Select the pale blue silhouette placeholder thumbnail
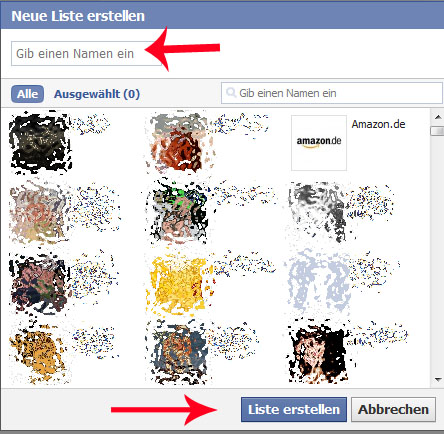This screenshot has width=444, height=434. click(x=318, y=283)
